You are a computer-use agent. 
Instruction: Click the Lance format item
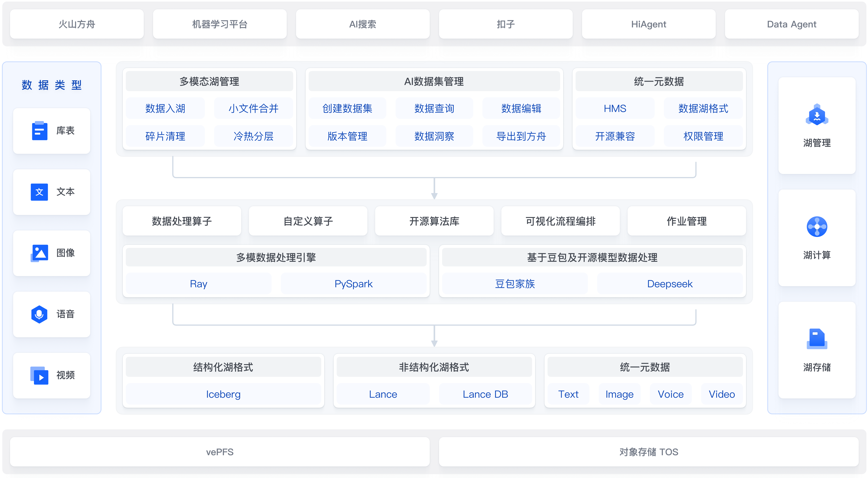pos(383,394)
